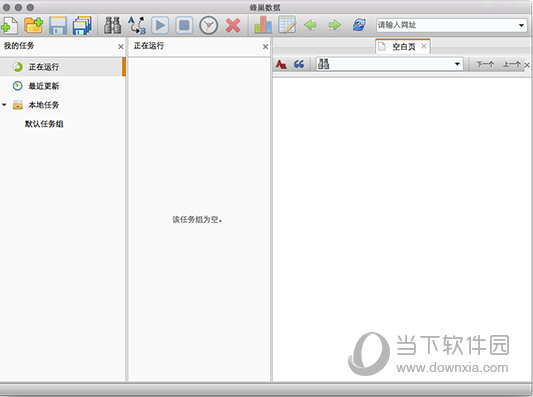Open the A-to-B path mapping tool
The width and height of the screenshot is (533, 397).
click(x=137, y=25)
